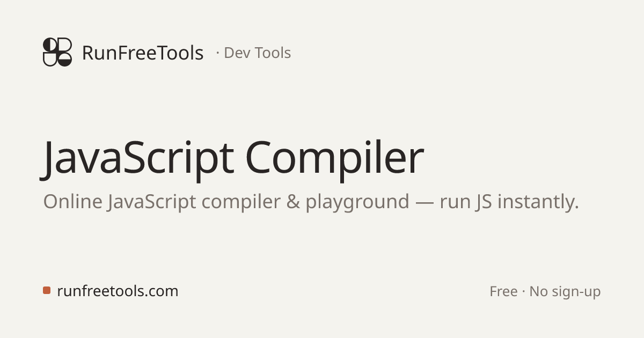Click the RunFreeTools brand name

tap(143, 53)
